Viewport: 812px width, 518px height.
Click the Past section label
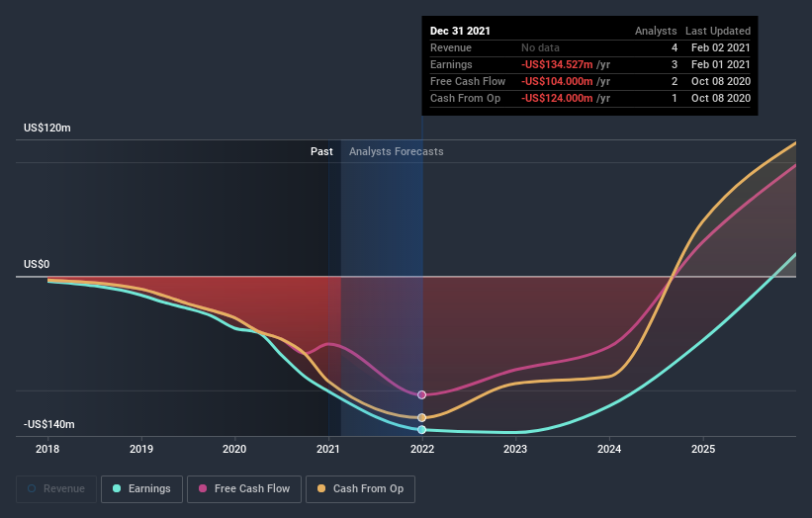tap(321, 151)
